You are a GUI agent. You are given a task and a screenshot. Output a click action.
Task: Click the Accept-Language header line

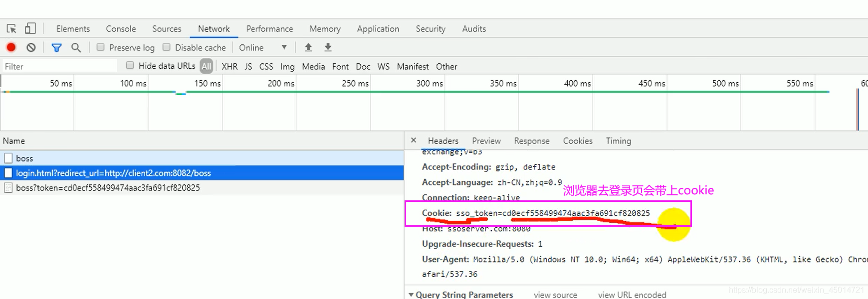pyautogui.click(x=492, y=182)
